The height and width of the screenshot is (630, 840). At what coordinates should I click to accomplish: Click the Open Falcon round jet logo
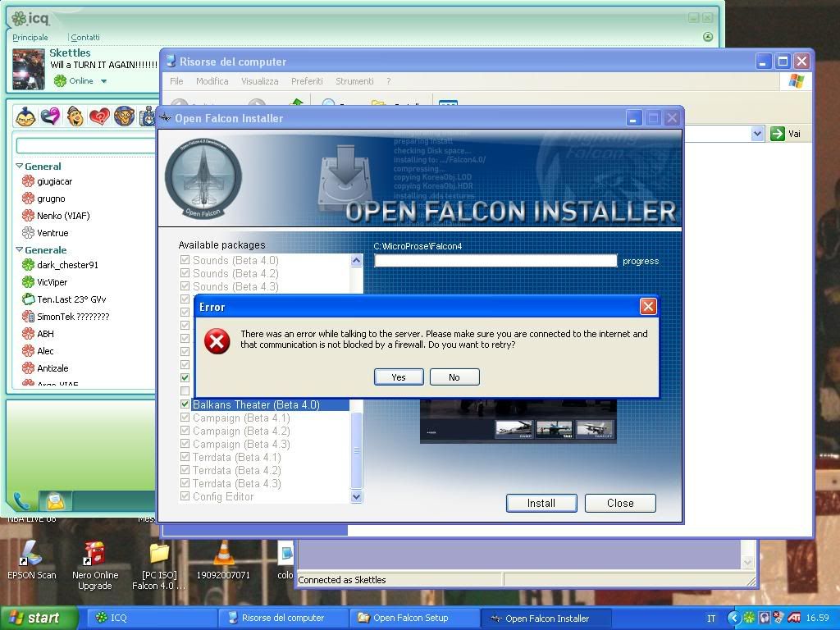coord(203,178)
